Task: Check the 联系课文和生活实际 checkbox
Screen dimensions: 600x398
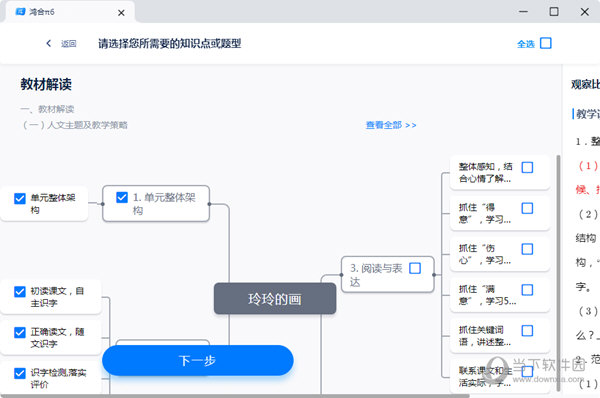Action: coord(527,371)
